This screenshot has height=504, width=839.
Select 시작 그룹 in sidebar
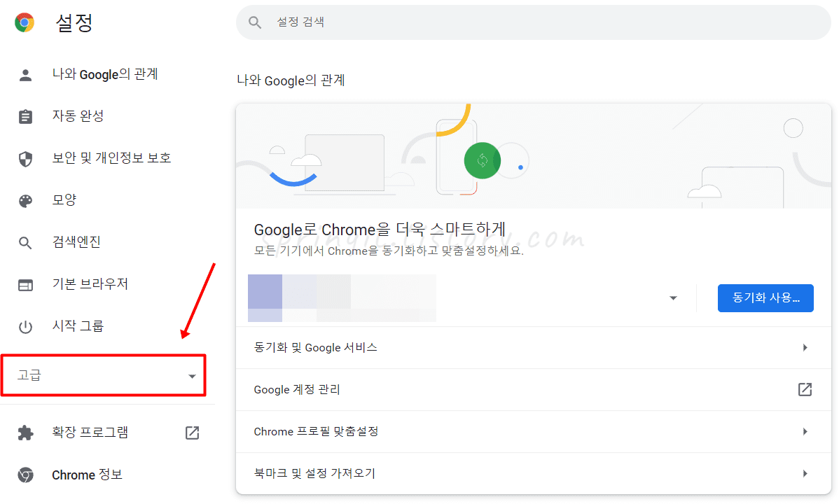click(x=78, y=325)
